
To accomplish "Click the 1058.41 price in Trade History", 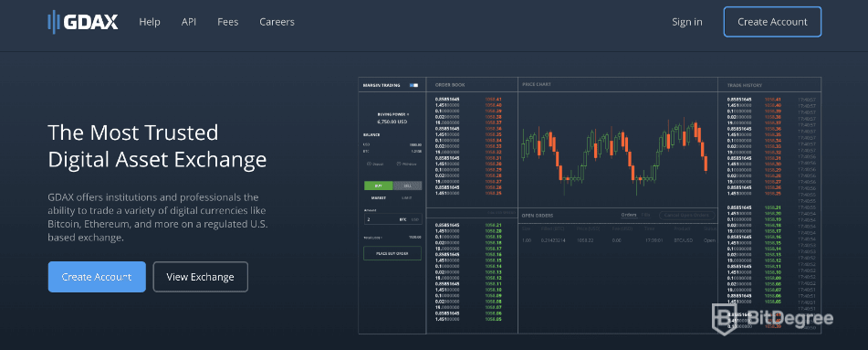I will pyautogui.click(x=773, y=100).
